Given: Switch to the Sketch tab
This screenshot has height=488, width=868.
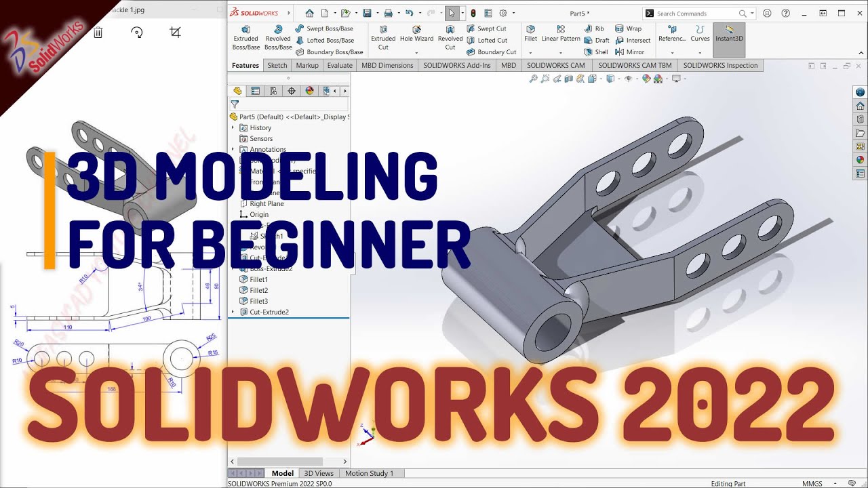Looking at the screenshot, I should [x=277, y=65].
